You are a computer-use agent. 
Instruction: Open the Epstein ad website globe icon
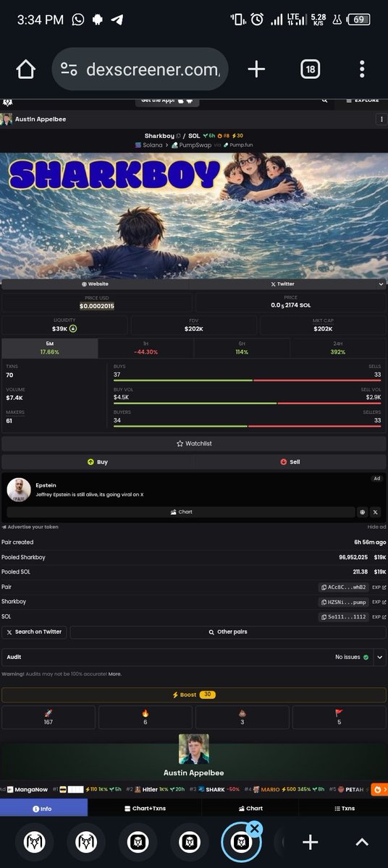click(x=363, y=512)
